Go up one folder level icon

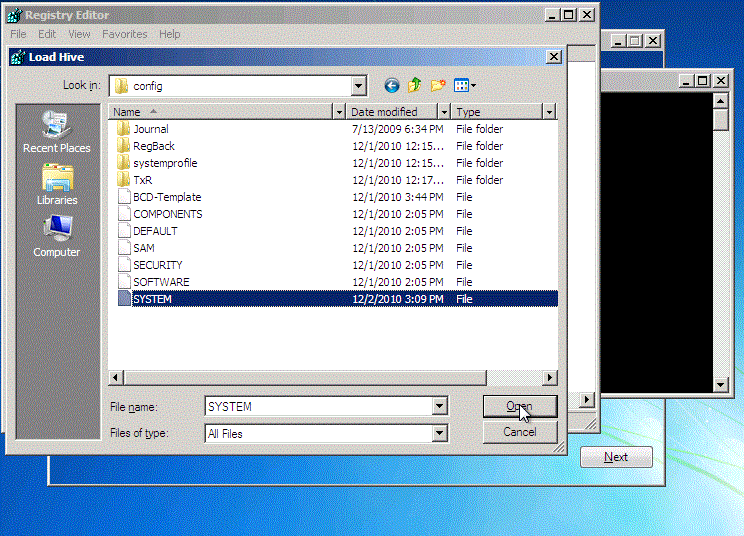click(x=415, y=85)
